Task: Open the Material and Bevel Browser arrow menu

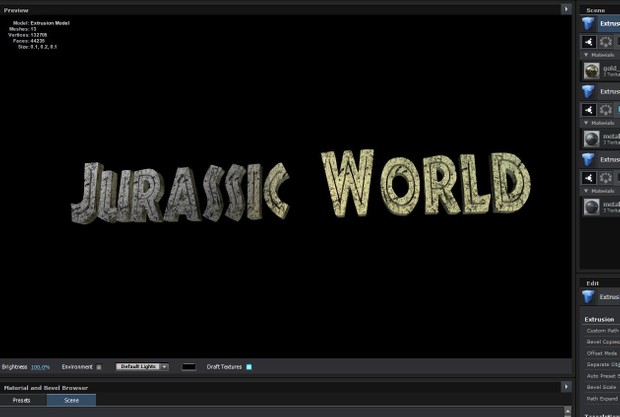Action: pyautogui.click(x=566, y=387)
